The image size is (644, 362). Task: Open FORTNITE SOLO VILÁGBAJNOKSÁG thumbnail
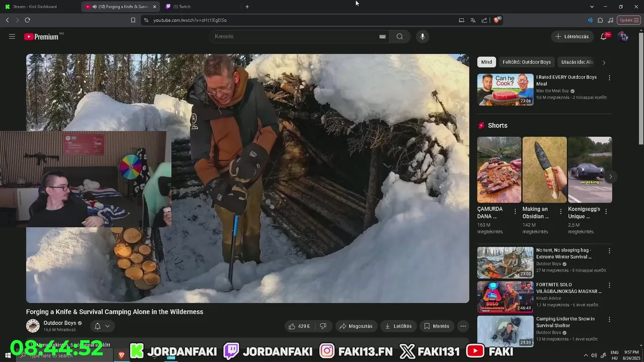(505, 297)
